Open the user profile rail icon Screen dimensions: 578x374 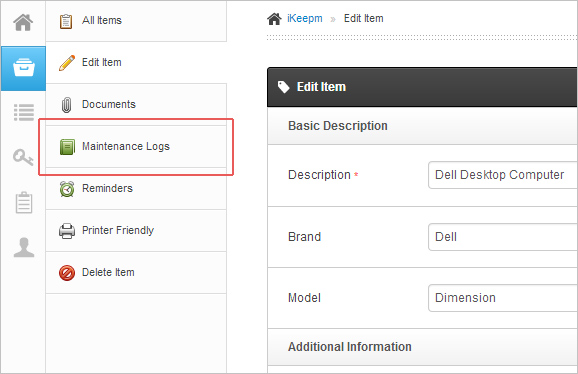coord(24,247)
